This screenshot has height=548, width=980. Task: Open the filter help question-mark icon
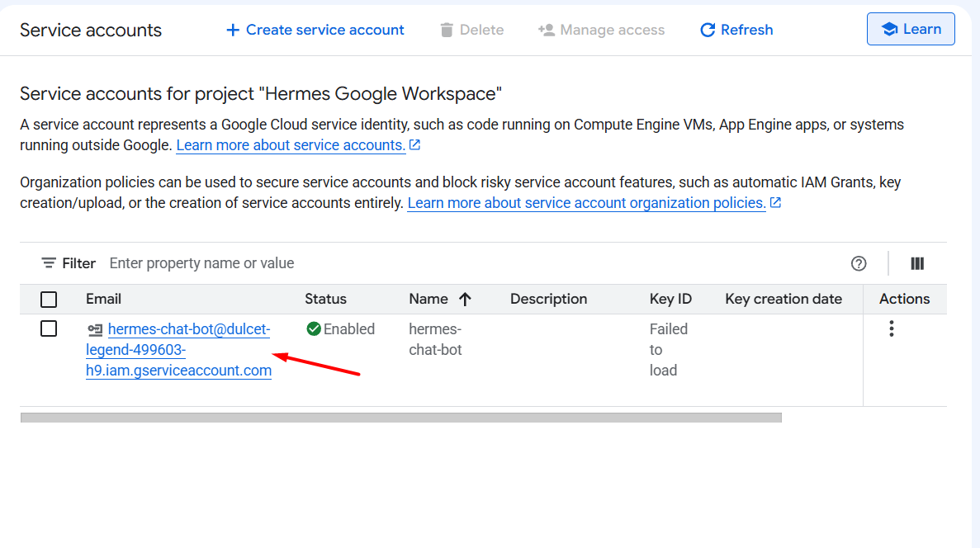click(x=859, y=264)
